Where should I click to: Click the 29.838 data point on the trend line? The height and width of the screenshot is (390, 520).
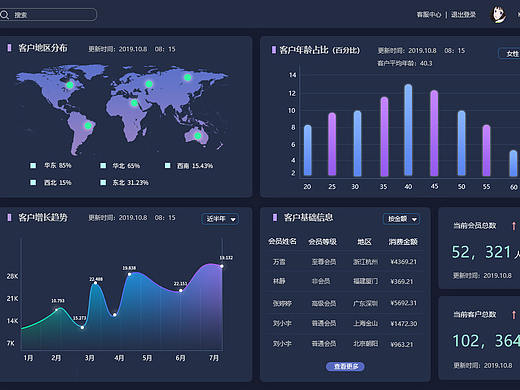pos(129,274)
